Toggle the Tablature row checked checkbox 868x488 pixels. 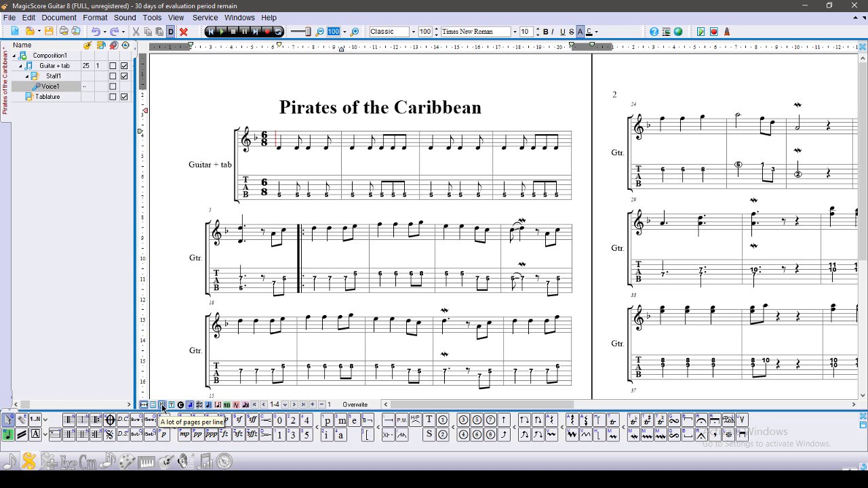(124, 97)
